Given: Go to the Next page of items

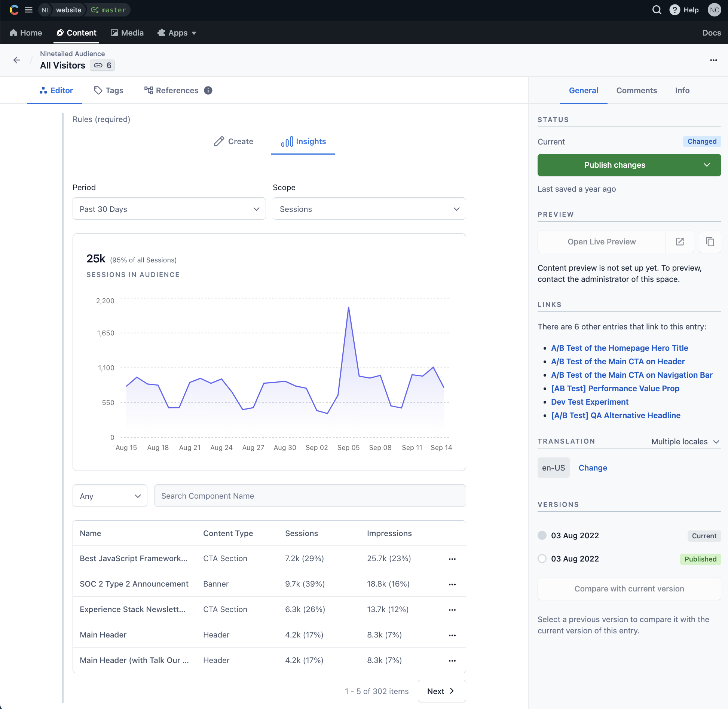Looking at the screenshot, I should 441,691.
